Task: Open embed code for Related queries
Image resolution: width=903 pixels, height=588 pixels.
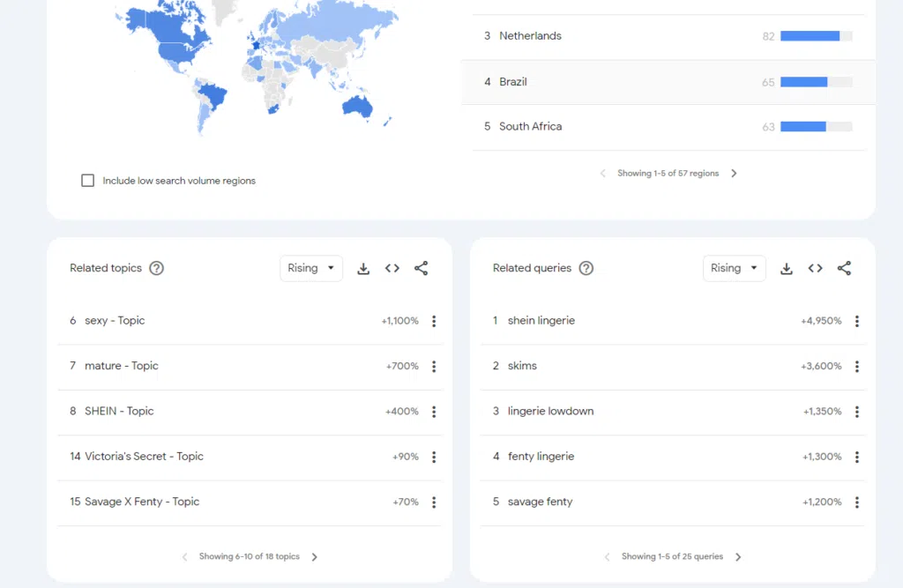Action: [x=815, y=268]
